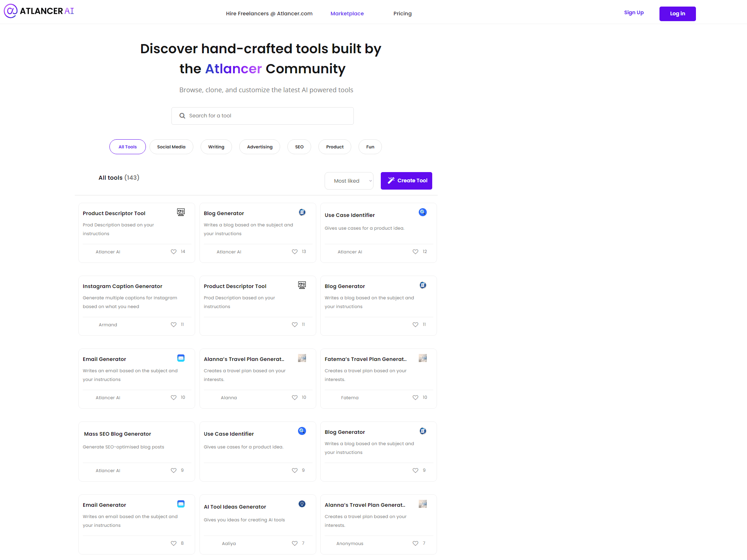Click heart icon on Instagram Caption Generator
747x560 pixels.
point(174,325)
